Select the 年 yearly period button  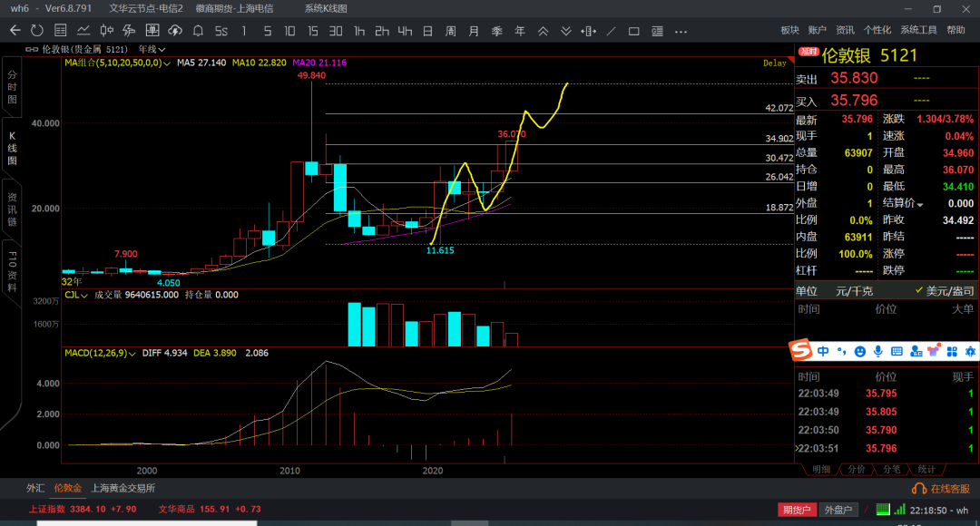(x=519, y=31)
